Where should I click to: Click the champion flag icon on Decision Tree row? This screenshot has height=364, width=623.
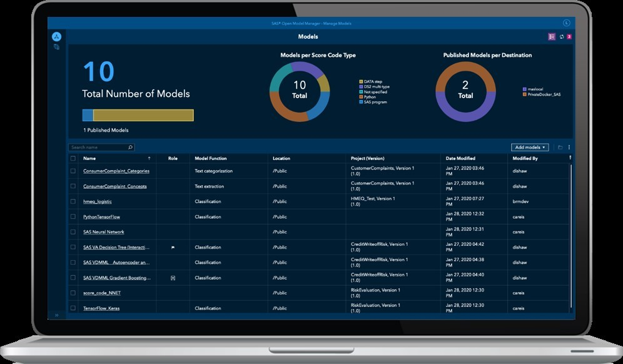pyautogui.click(x=173, y=248)
